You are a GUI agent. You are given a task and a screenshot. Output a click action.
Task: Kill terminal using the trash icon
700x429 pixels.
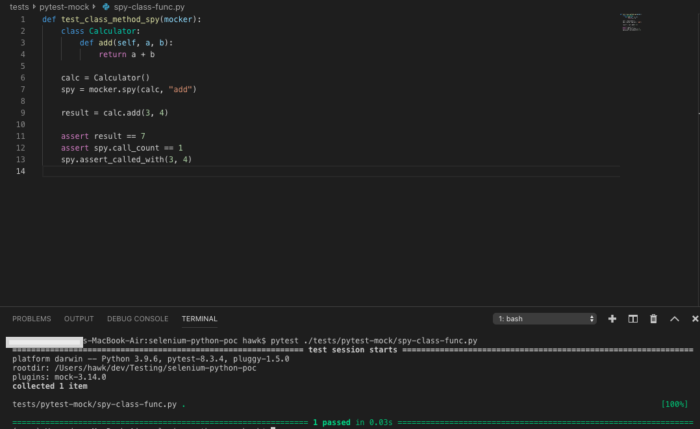pos(654,319)
